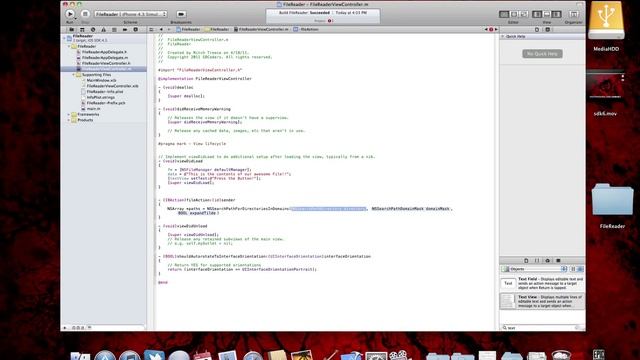Click the error badge in activity viewer
Image resolution: width=640 pixels, height=360 pixels.
coord(330,20)
